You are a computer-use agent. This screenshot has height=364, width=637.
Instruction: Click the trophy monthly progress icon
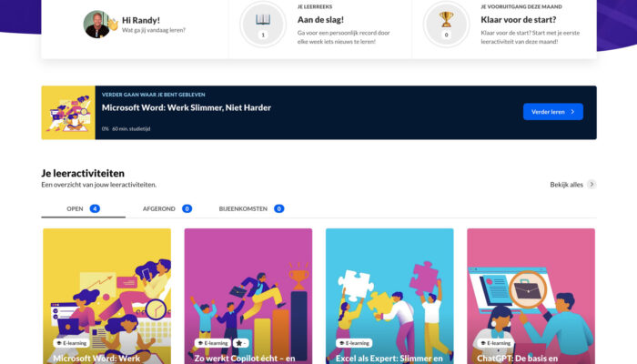(x=446, y=20)
